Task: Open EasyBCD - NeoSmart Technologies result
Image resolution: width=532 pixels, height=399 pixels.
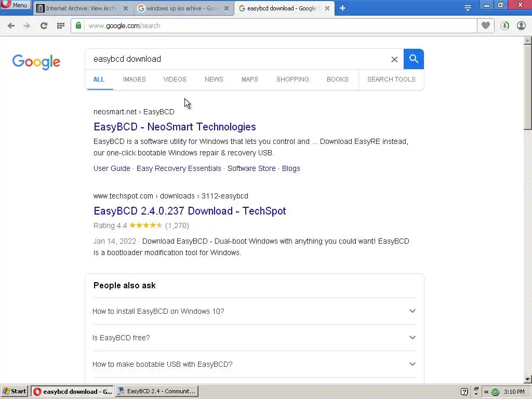Action: pyautogui.click(x=175, y=127)
